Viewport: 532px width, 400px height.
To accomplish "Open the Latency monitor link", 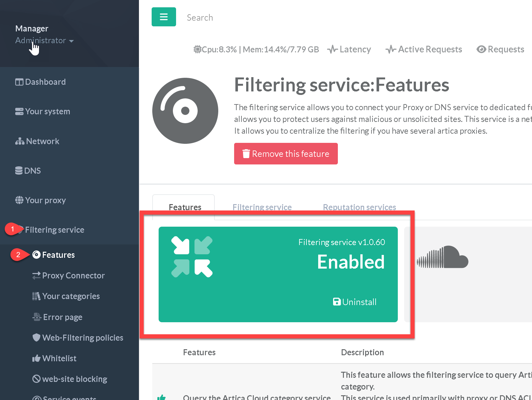I will click(x=349, y=49).
